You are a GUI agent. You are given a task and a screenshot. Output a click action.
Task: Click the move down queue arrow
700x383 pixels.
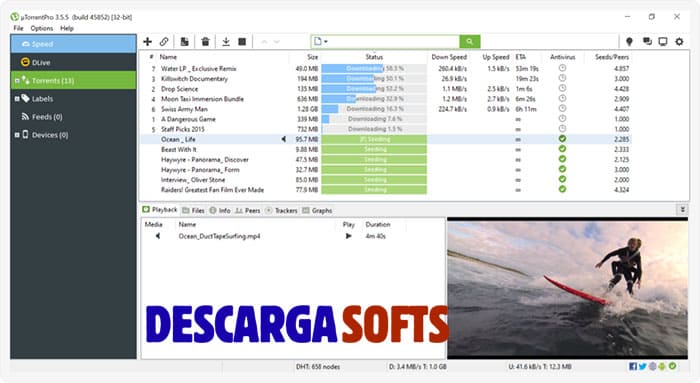(277, 42)
